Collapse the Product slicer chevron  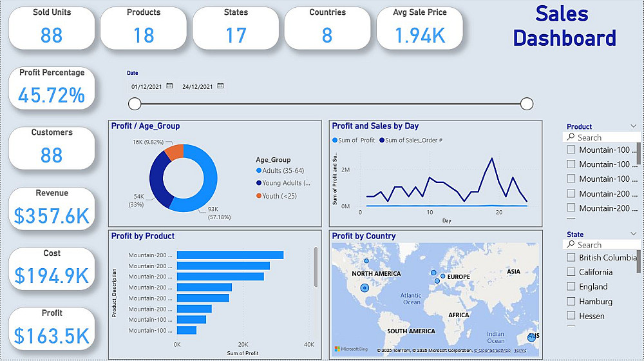click(x=633, y=126)
